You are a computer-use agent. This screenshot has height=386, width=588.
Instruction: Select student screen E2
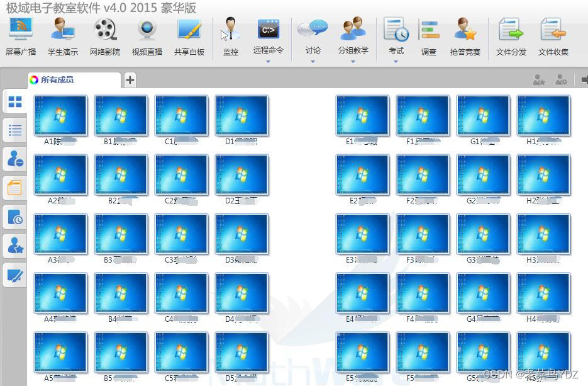tap(362, 175)
